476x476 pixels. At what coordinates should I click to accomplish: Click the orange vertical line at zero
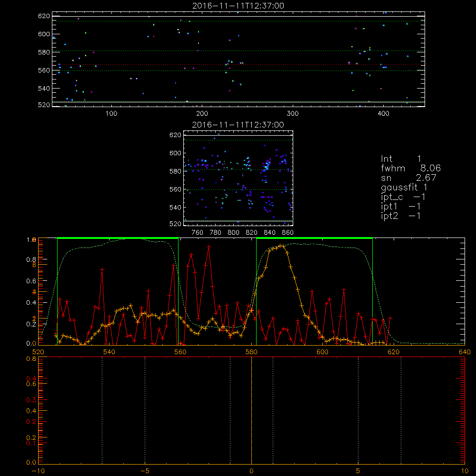coord(251,410)
